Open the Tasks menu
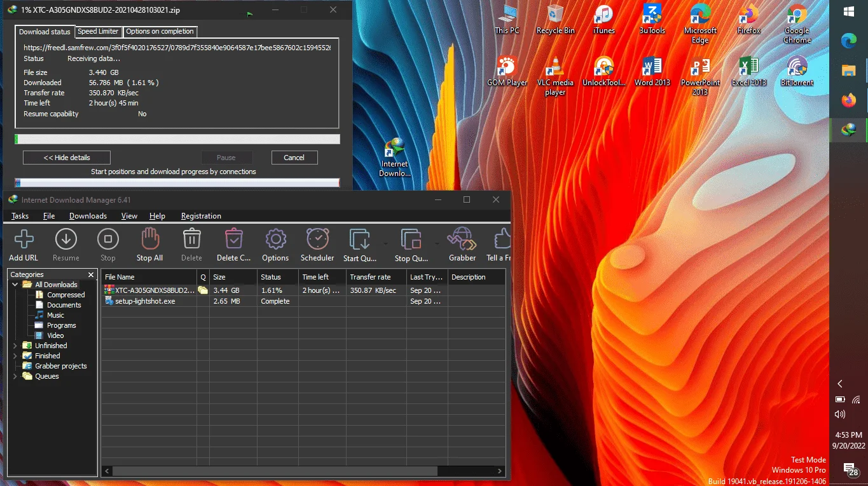The height and width of the screenshot is (486, 868). point(20,216)
